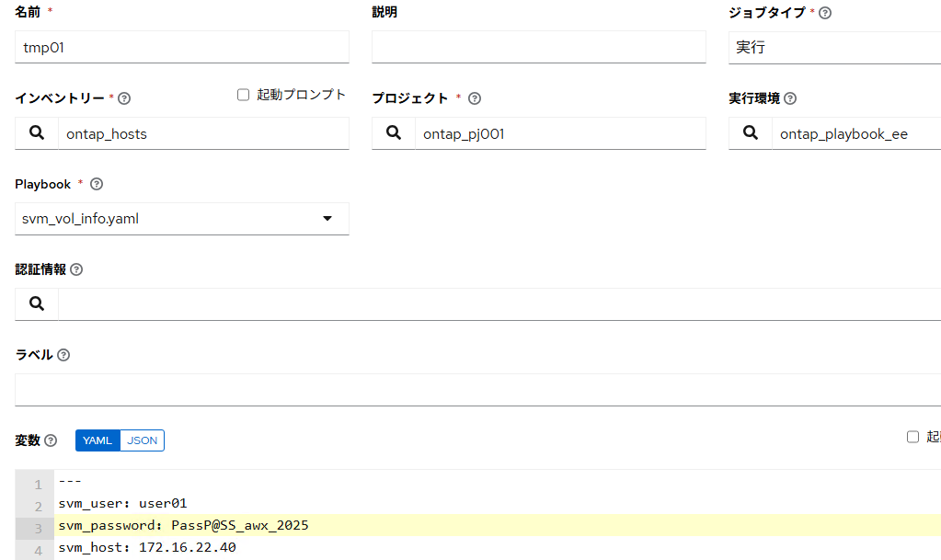Open credentials lookup search icon
Screen dimensions: 941x560
[37, 304]
